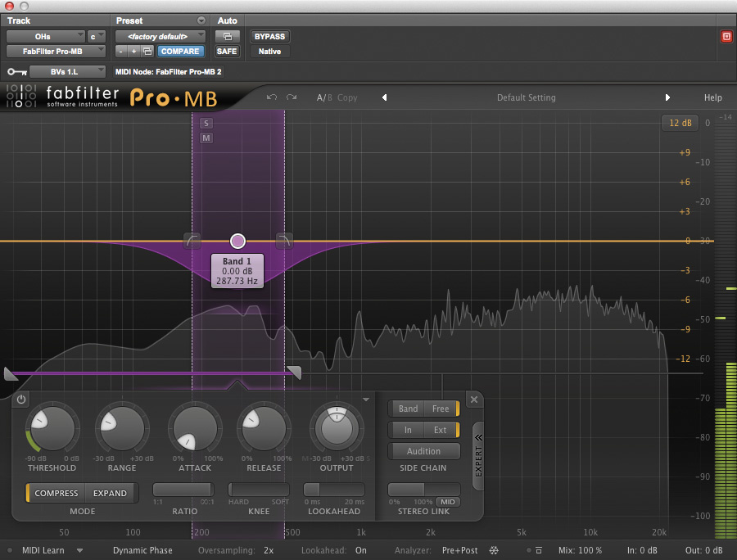The width and height of the screenshot is (737, 560).
Task: Click the Copy button beside A/B
Action: (347, 97)
